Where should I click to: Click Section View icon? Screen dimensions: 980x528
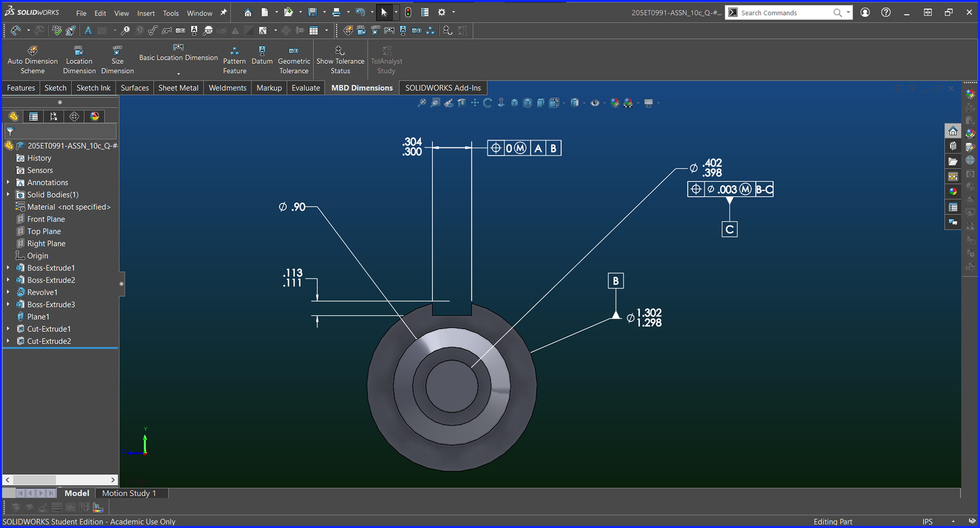pos(462,103)
